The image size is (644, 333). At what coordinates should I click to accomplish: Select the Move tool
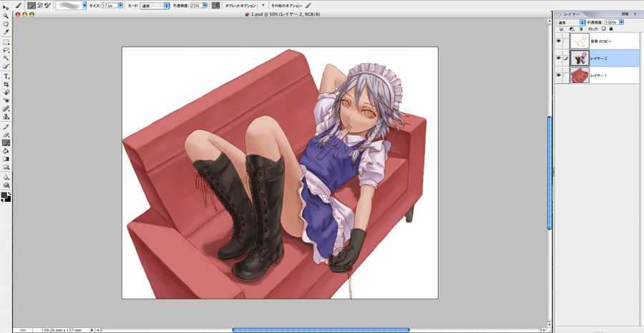[x=6, y=8]
